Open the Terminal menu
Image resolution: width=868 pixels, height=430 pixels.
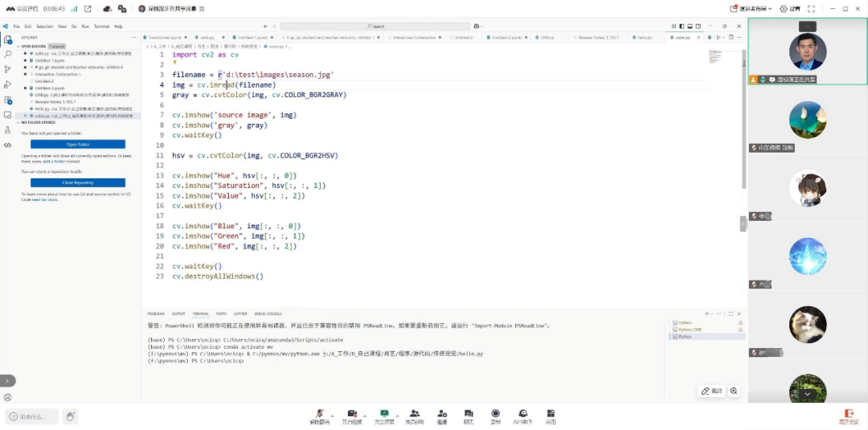(x=101, y=26)
